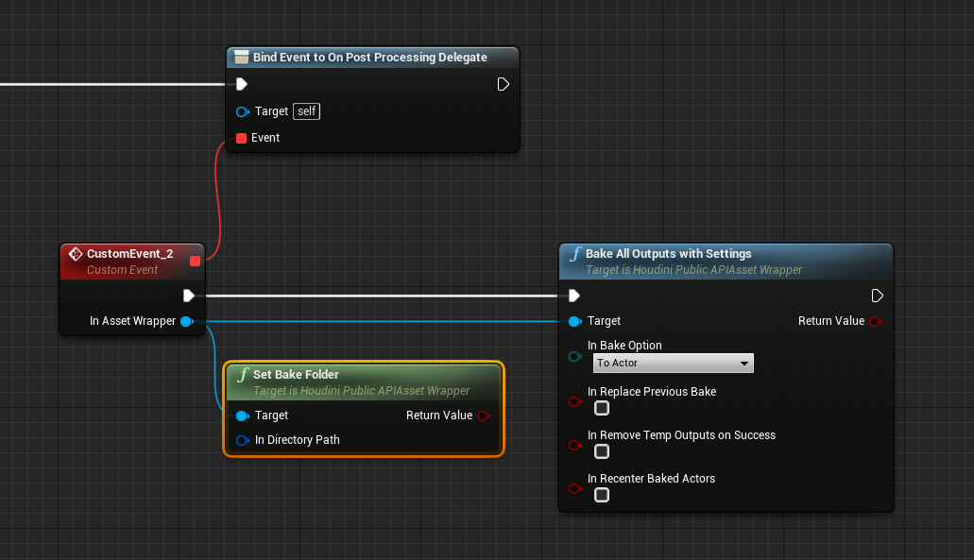The image size is (974, 560).
Task: Click the red Event delegate pin
Action: click(x=242, y=138)
